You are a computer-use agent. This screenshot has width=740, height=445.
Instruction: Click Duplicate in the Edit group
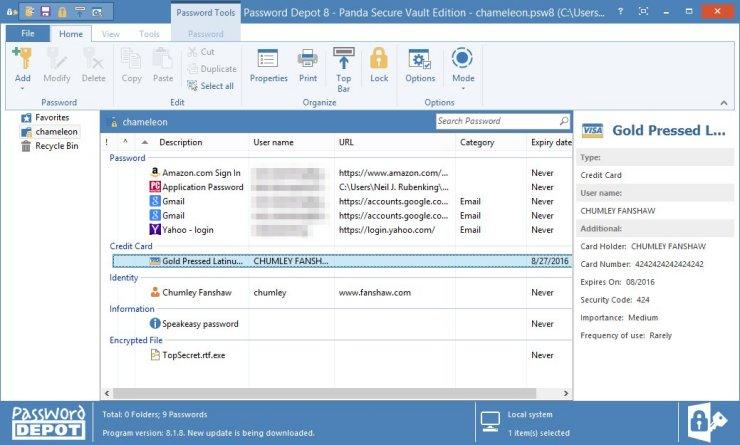(x=212, y=69)
